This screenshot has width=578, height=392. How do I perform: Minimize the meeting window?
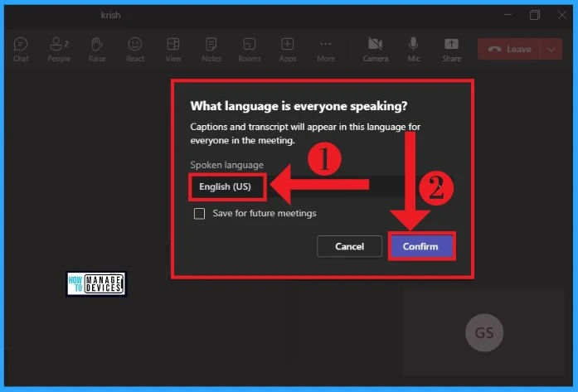(508, 15)
